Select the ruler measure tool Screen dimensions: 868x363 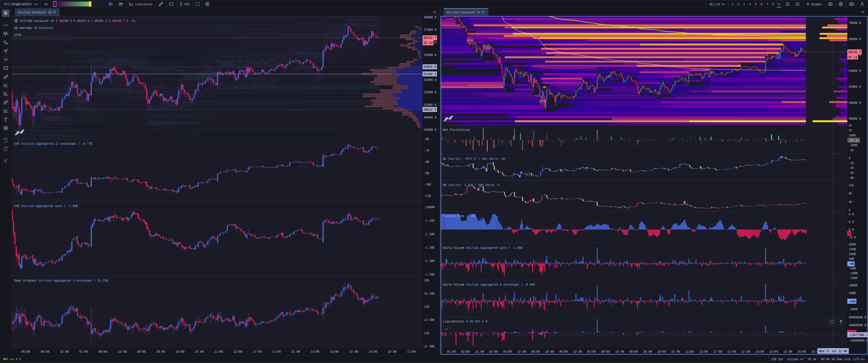click(x=6, y=102)
